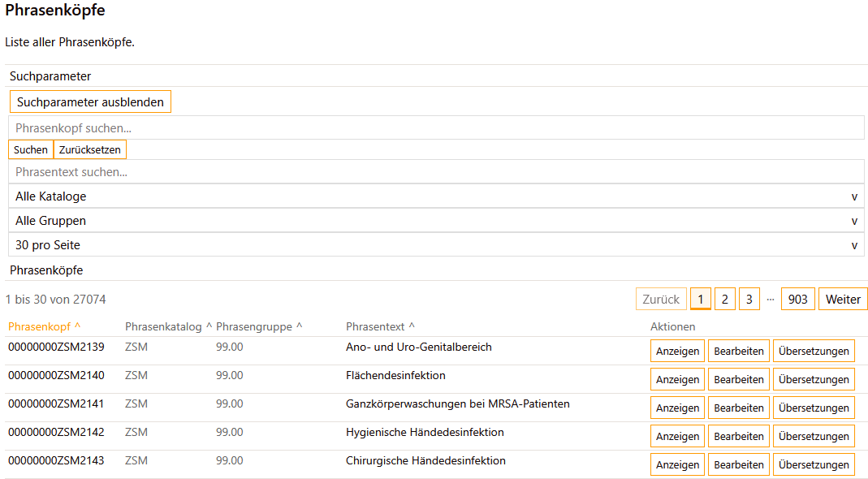Image resolution: width=868 pixels, height=479 pixels.
Task: Select cell 00000000ZSM2140
Action: coord(56,375)
